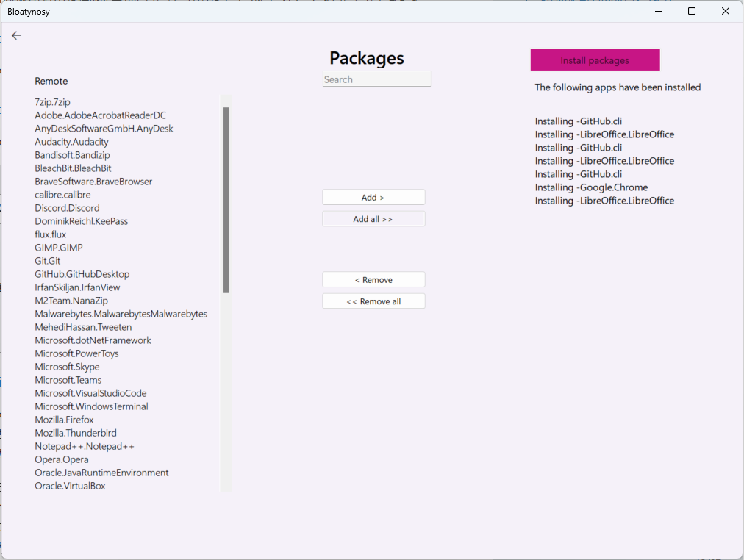Select Microsoft.VisualStudioCode package
The height and width of the screenshot is (560, 744).
click(x=90, y=392)
